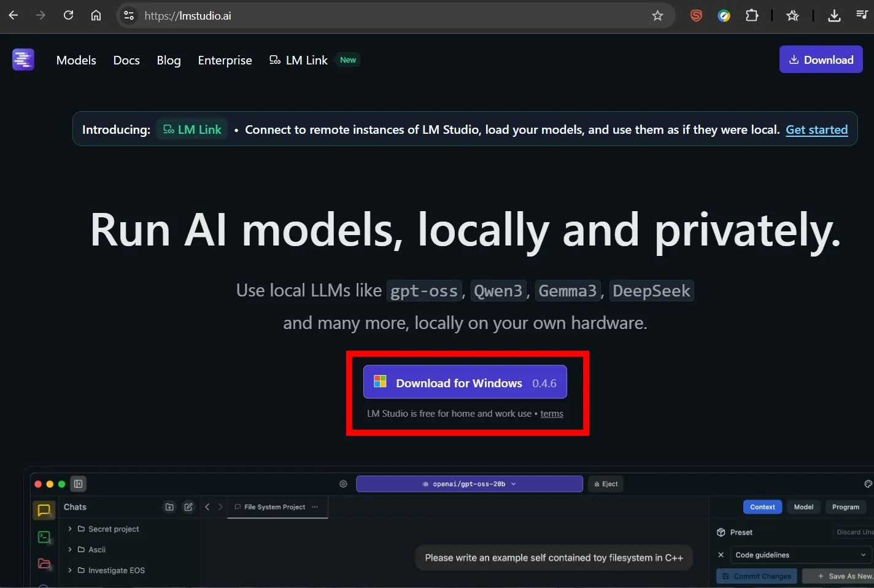Follow the Get started link
This screenshot has width=874, height=588.
816,130
